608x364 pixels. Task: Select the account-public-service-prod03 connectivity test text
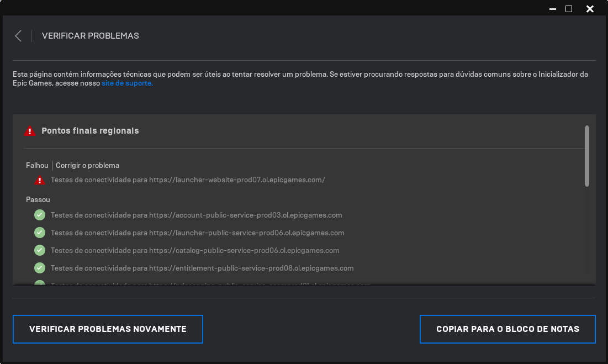click(196, 215)
